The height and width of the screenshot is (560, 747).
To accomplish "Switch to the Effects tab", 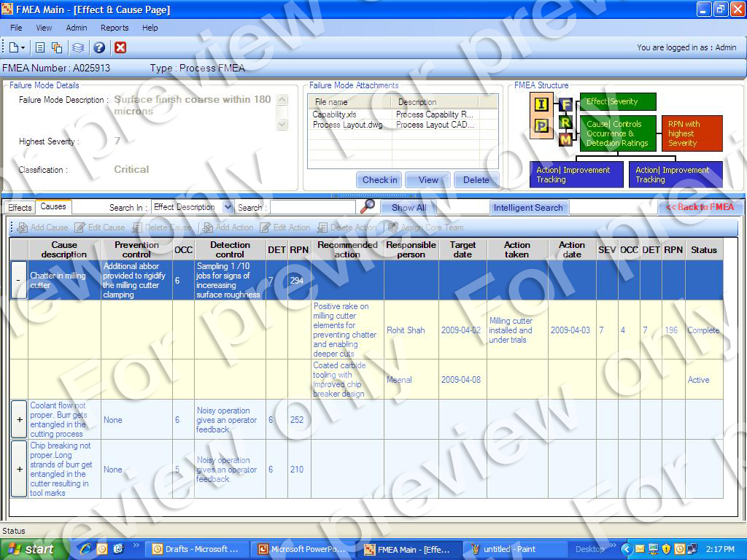I will [20, 208].
